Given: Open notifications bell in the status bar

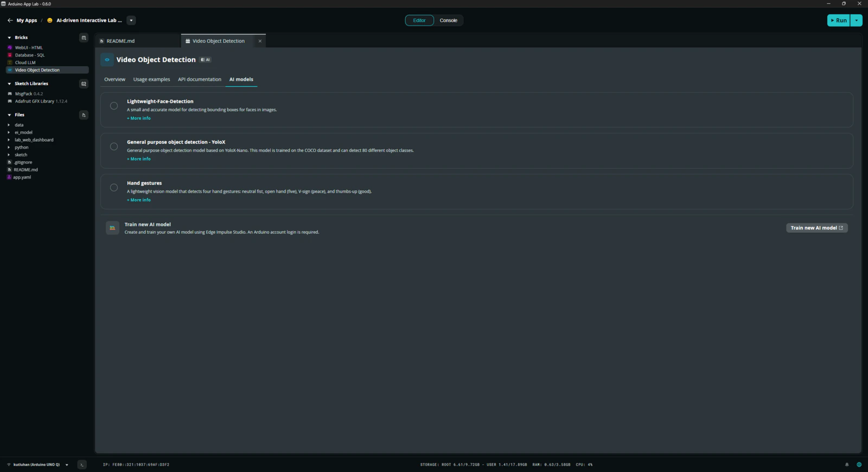Looking at the screenshot, I should (847, 464).
